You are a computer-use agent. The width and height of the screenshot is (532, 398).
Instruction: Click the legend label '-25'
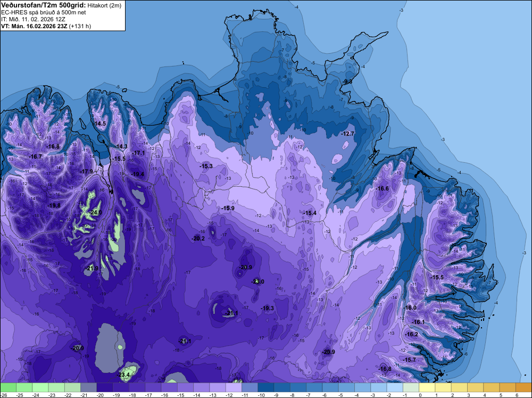pos(20,395)
